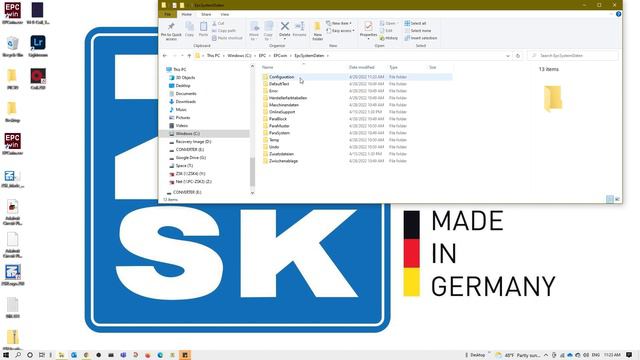This screenshot has height=360, width=640.
Task: Click the Back navigation arrow
Action: 165,56
